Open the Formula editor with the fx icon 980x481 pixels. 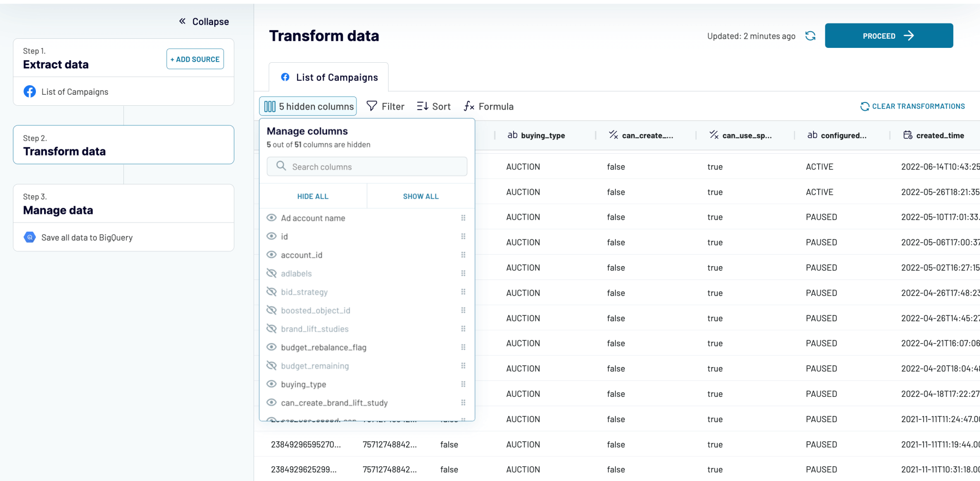[468, 106]
